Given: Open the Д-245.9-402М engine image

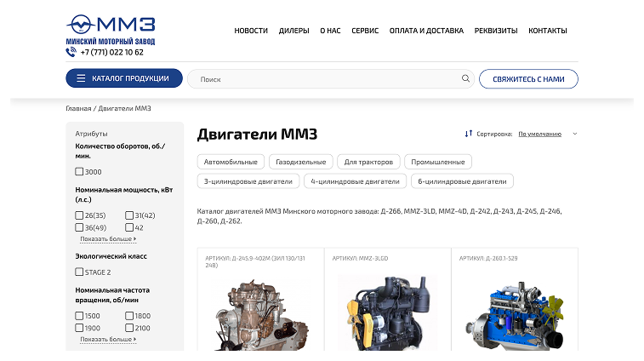Looking at the screenshot, I should [260, 314].
